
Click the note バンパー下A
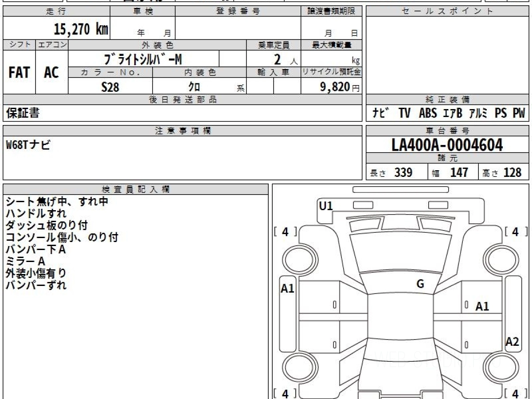click(x=36, y=250)
